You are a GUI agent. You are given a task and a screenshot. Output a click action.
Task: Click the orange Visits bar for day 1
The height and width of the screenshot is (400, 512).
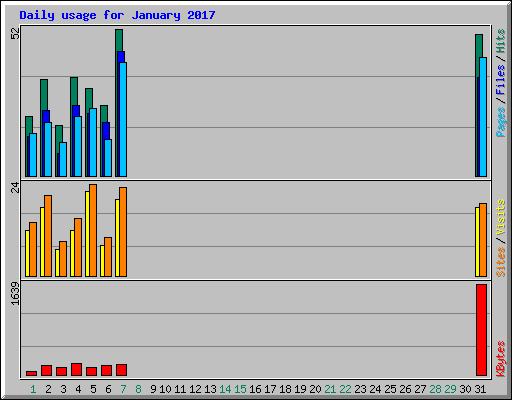(33, 249)
